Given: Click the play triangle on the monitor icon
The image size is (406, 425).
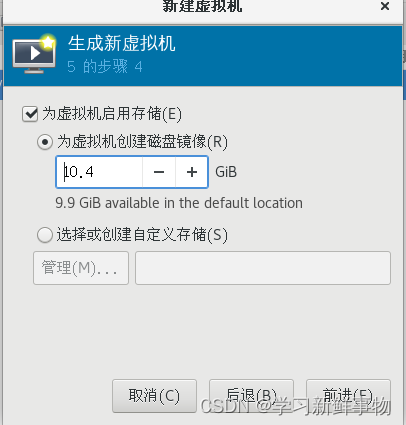Looking at the screenshot, I should point(35,53).
